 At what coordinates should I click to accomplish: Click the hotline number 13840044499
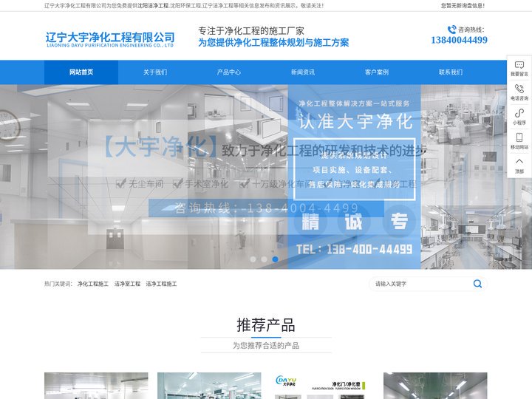point(459,40)
